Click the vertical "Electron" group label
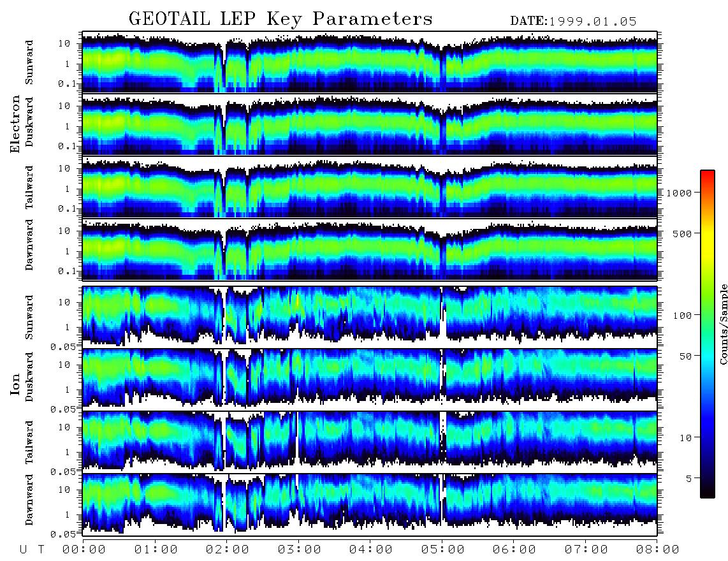The width and height of the screenshot is (728, 561). coord(15,124)
